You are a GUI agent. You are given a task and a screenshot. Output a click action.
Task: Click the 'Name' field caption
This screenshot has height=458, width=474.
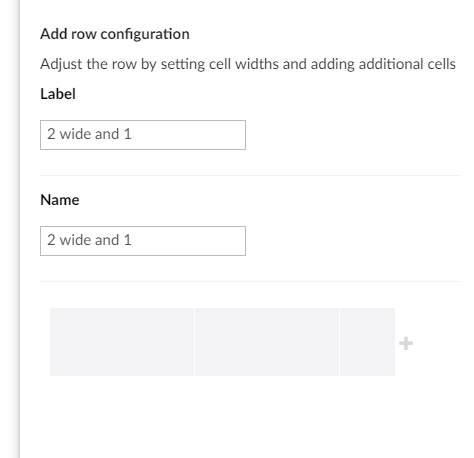click(60, 200)
